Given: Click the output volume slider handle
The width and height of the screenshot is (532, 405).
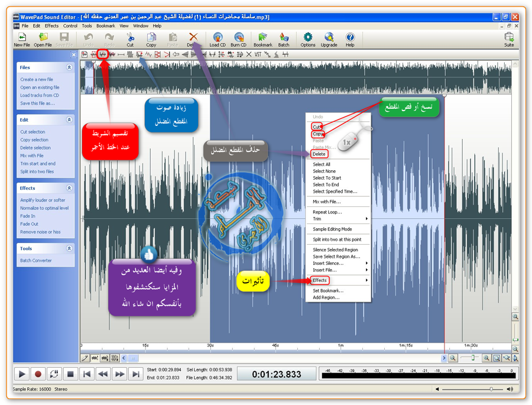Looking at the screenshot, I should click(491, 389).
